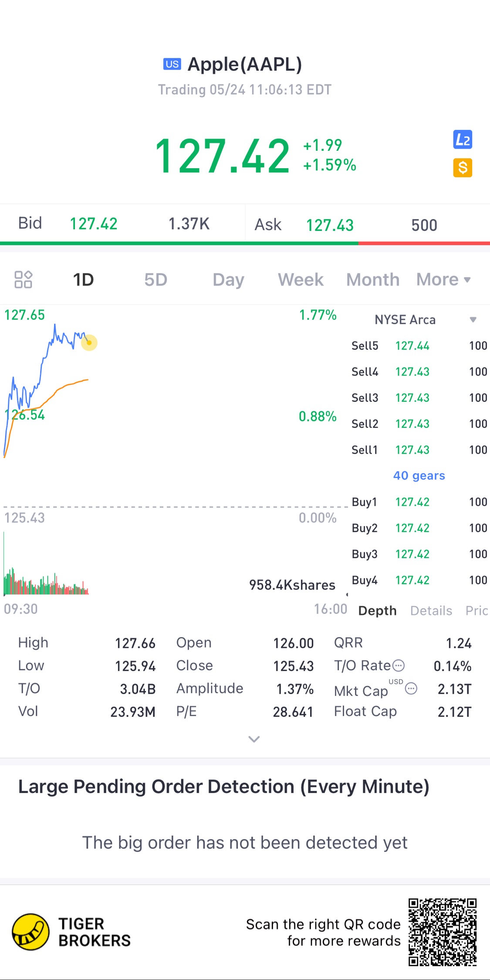
Task: Select the Month chart tab
Action: (373, 280)
